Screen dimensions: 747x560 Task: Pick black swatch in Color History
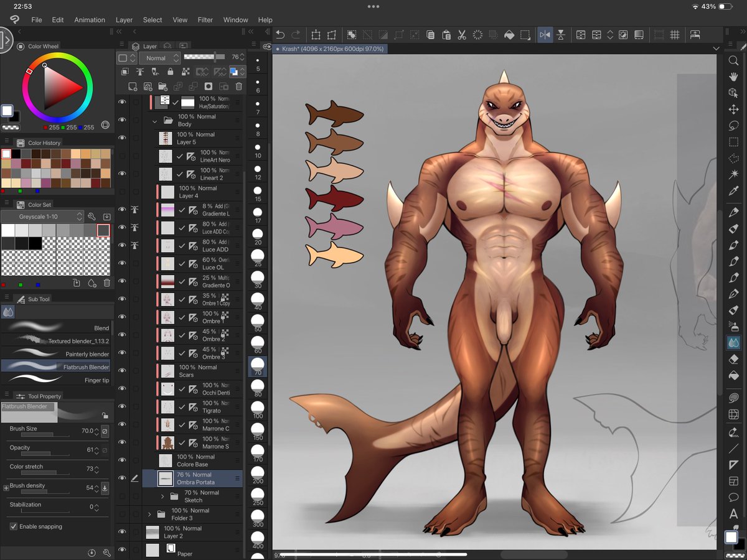click(17, 154)
